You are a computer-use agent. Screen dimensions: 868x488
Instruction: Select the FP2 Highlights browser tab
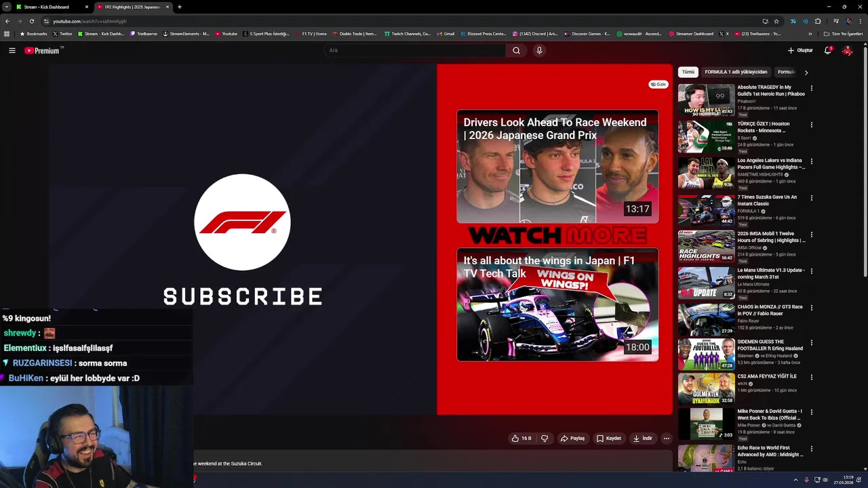coord(132,7)
